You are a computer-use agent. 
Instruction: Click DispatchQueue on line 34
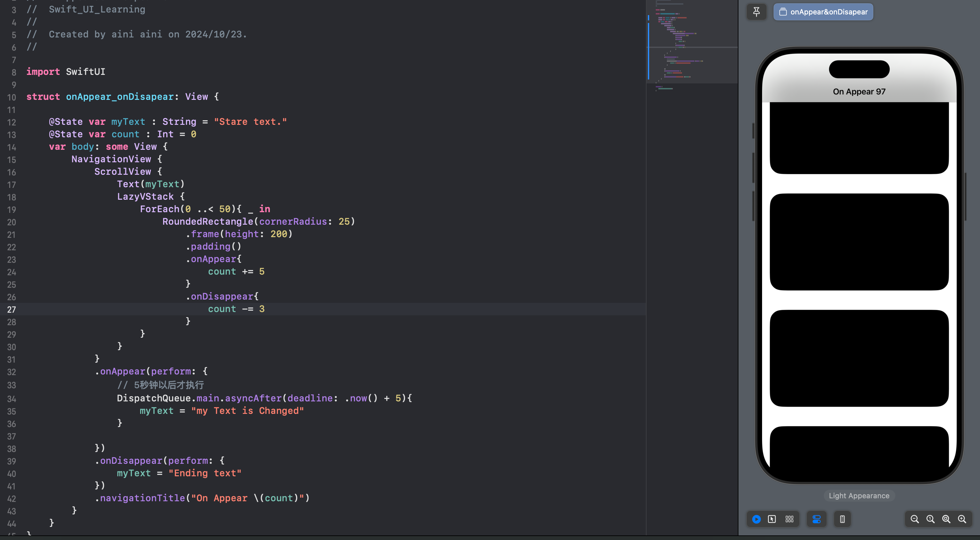(154, 398)
